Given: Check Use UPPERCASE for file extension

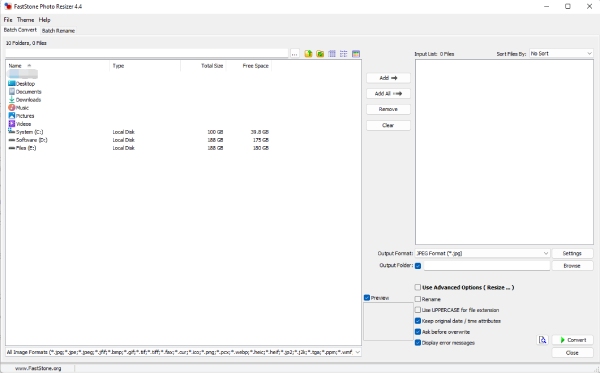Looking at the screenshot, I should pyautogui.click(x=418, y=310).
